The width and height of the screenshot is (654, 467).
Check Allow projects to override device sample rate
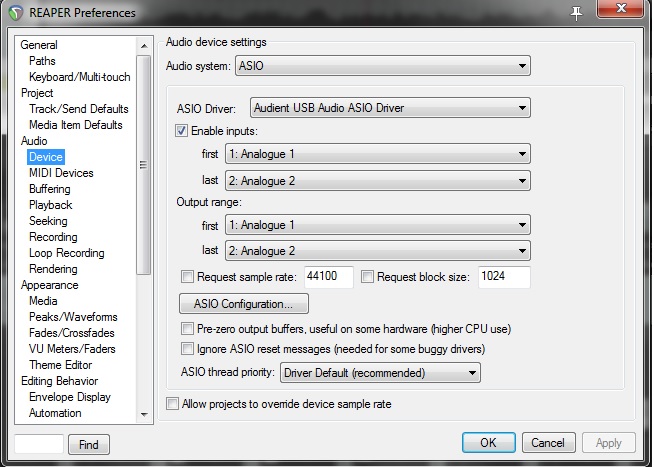click(172, 404)
